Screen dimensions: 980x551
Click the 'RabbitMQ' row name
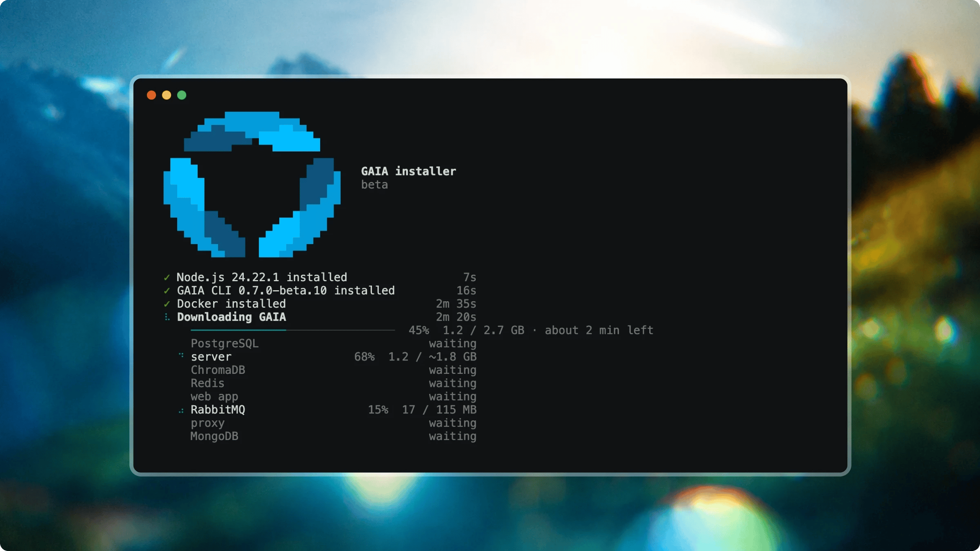click(218, 410)
